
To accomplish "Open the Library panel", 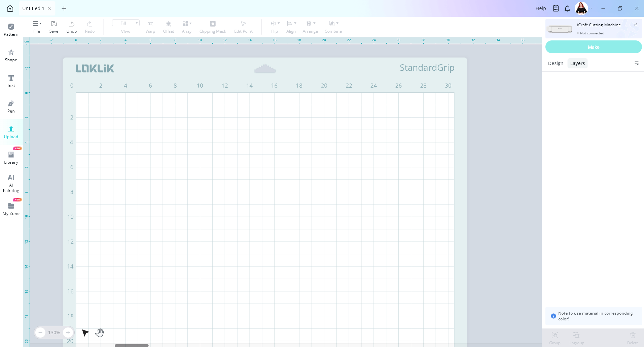I will (11, 158).
